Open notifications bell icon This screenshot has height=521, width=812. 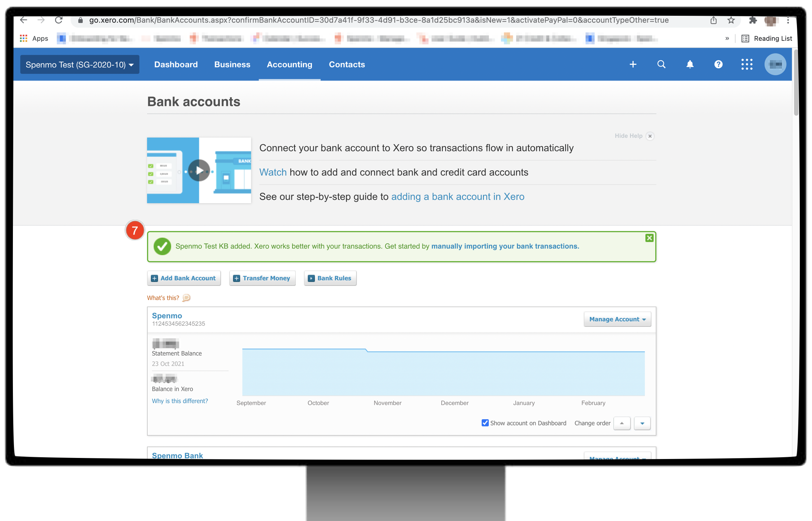coord(690,64)
